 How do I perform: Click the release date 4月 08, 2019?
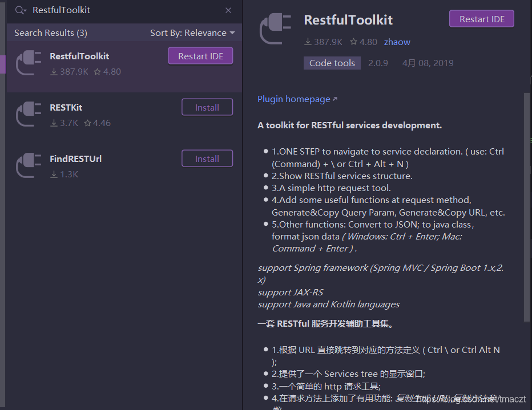click(x=428, y=63)
